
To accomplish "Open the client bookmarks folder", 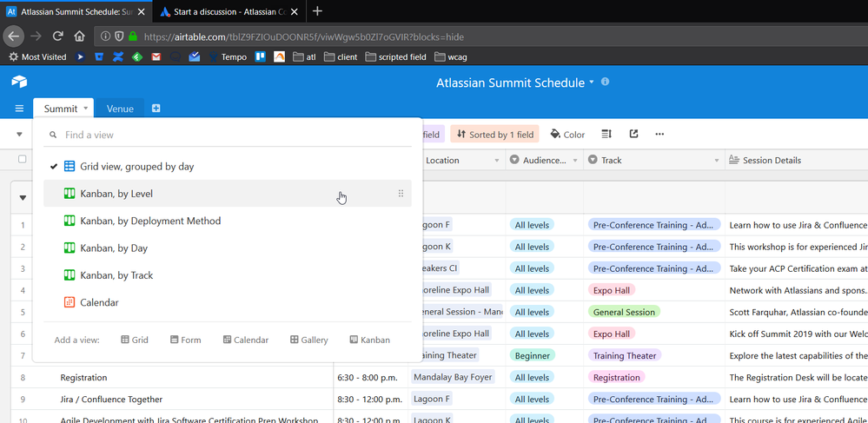I will point(341,56).
